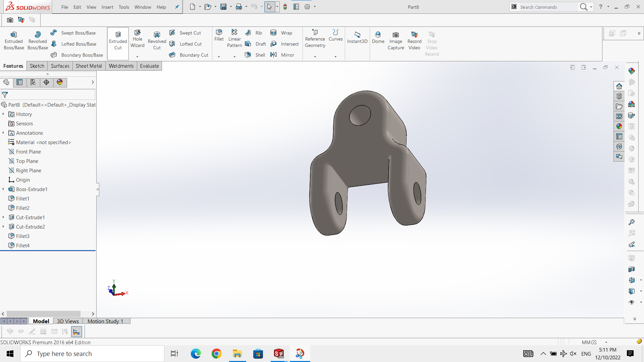Select the Revolved Cut tool
The image size is (644, 362).
tap(157, 41)
